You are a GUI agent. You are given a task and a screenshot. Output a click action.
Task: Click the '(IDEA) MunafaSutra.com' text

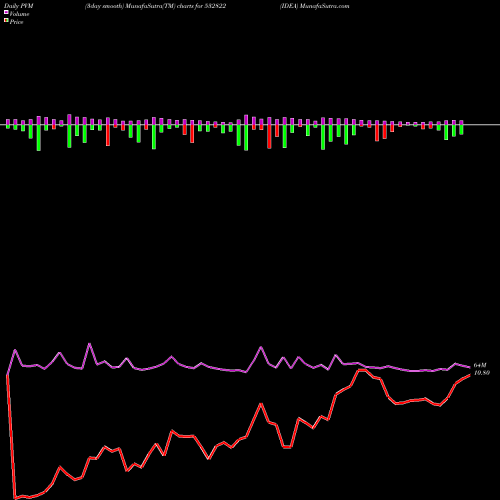coord(315,6)
